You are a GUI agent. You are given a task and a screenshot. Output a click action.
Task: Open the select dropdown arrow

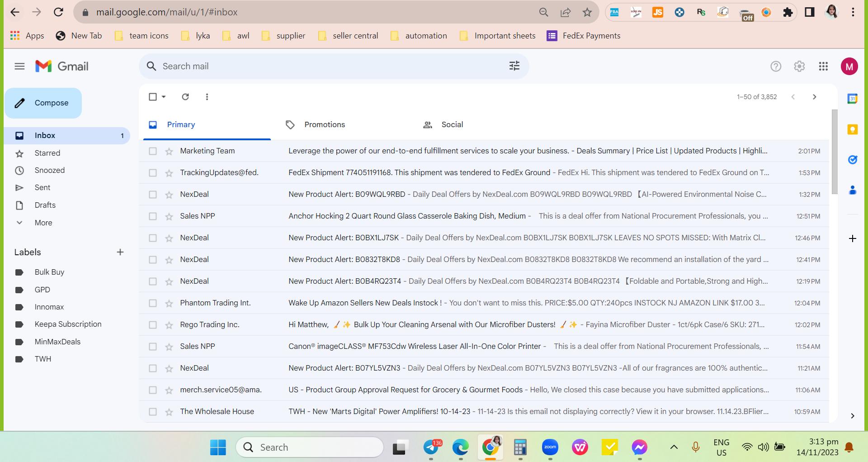(164, 97)
